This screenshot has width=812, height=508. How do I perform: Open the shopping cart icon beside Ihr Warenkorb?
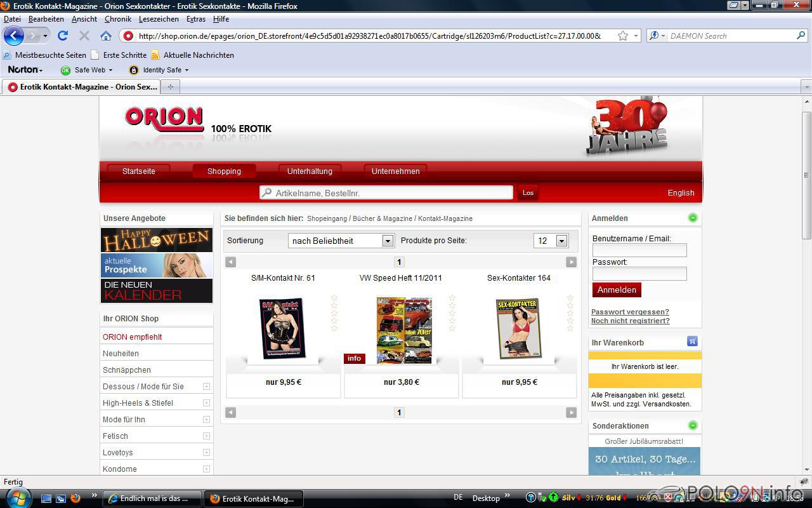pyautogui.click(x=692, y=341)
